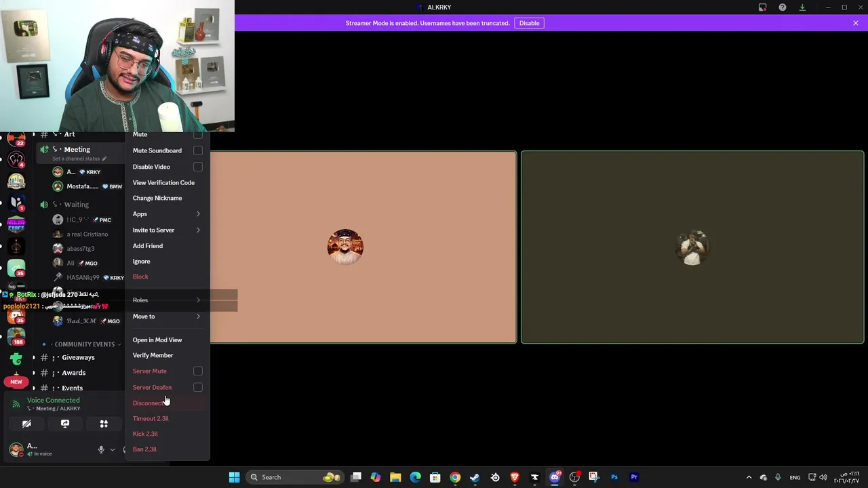Select Timeout 2.3il option

pos(151,418)
